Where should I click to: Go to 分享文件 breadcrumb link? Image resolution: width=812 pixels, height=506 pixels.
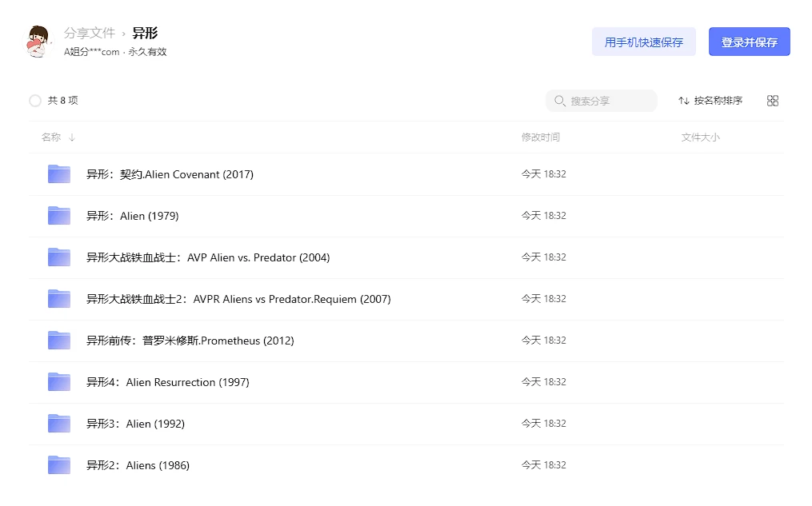(x=90, y=33)
